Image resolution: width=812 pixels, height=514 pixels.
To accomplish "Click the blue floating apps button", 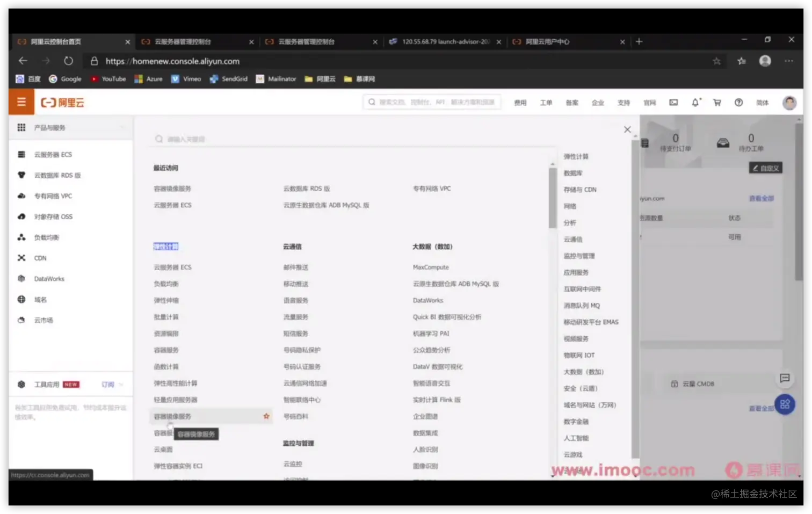I will tap(785, 404).
